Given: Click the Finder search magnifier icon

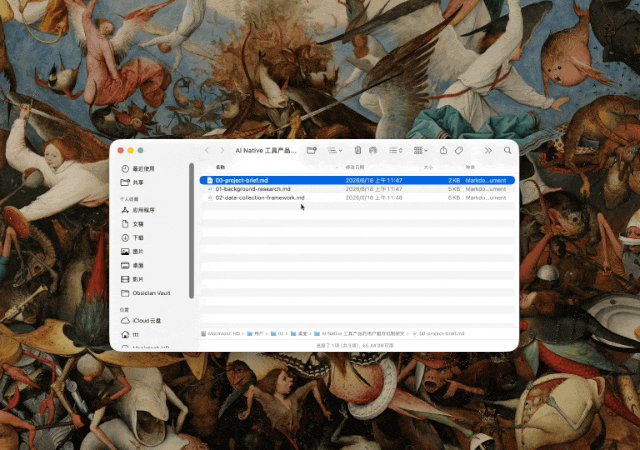Looking at the screenshot, I should click(x=507, y=150).
